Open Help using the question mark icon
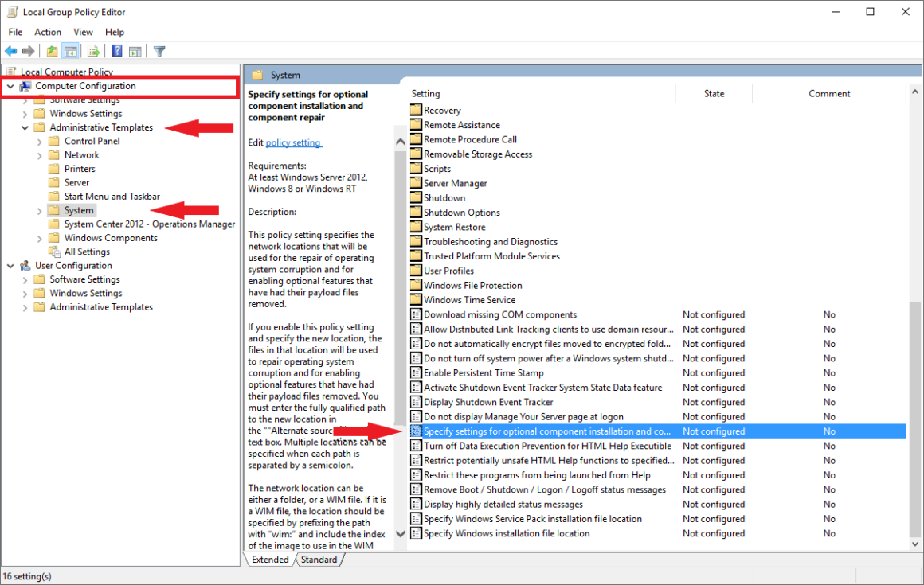 pyautogui.click(x=115, y=50)
